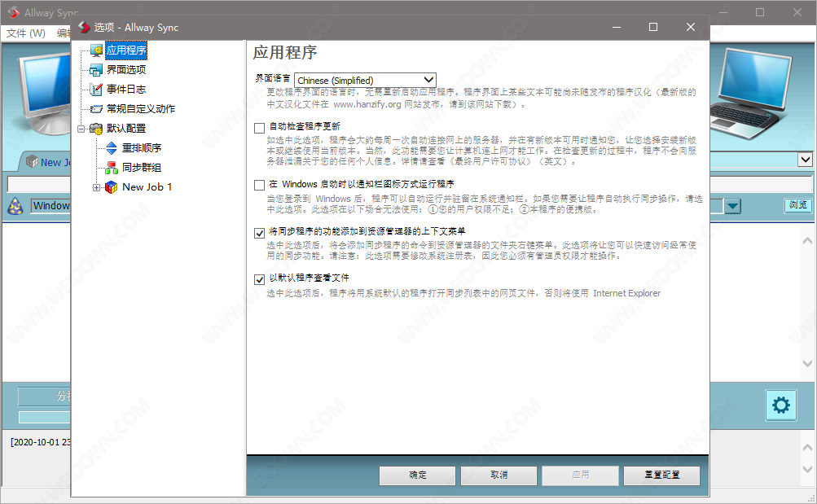Click the 应用 button

[581, 476]
